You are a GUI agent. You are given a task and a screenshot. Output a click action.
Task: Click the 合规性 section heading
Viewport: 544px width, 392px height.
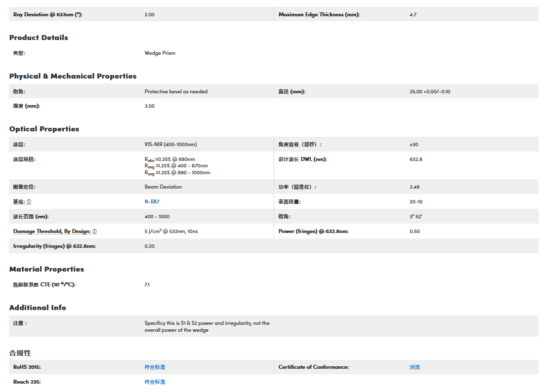(x=20, y=353)
